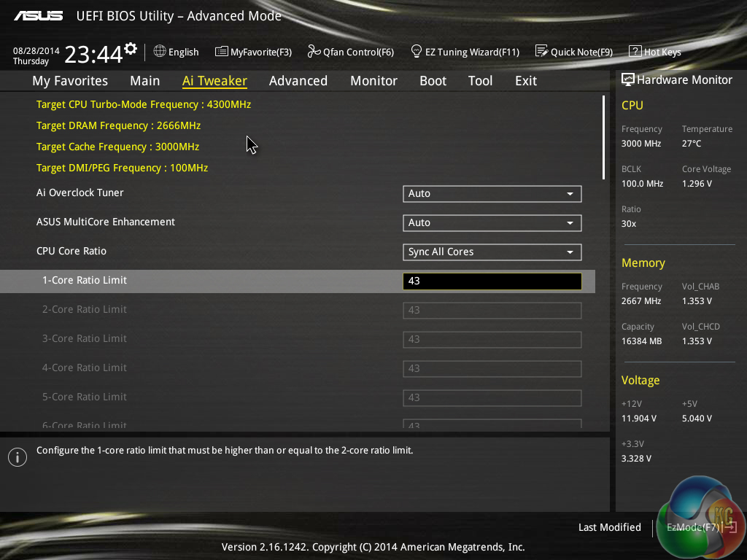Click memory capacity 16384 MB value

(x=642, y=341)
